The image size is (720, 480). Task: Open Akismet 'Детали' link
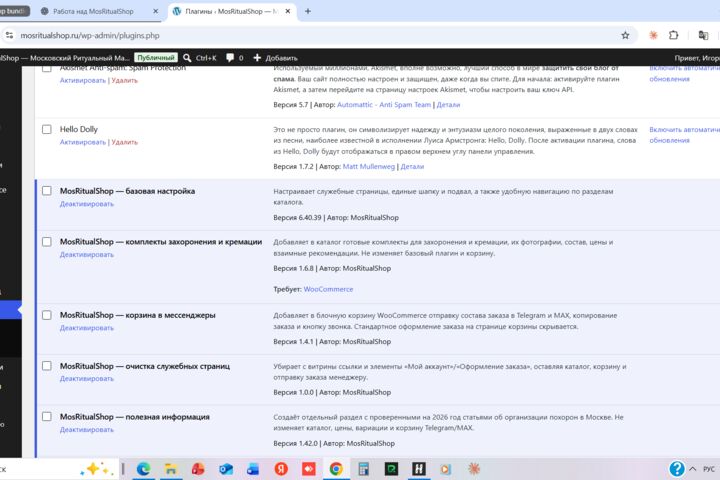click(448, 105)
